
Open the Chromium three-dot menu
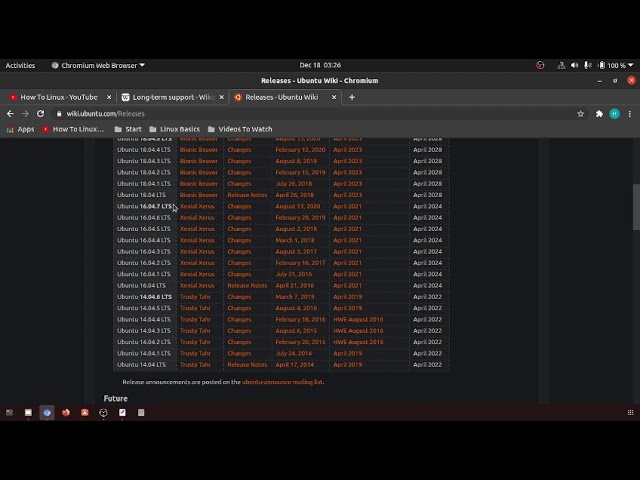[630, 114]
